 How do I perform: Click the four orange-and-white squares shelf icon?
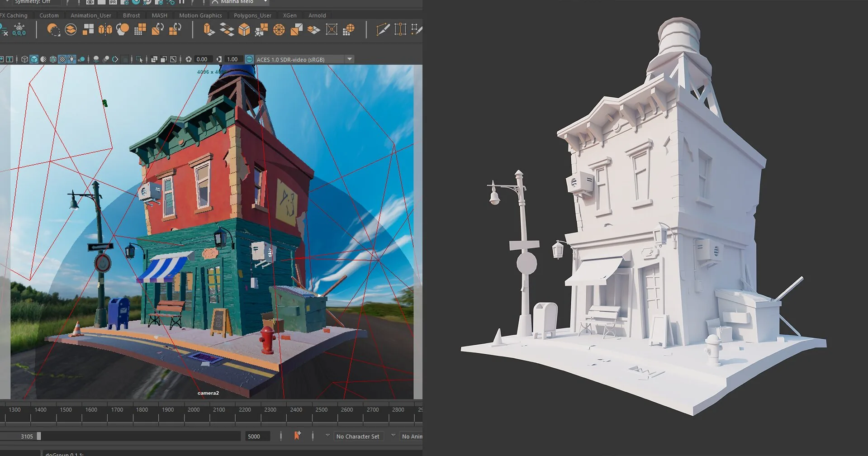[88, 29]
